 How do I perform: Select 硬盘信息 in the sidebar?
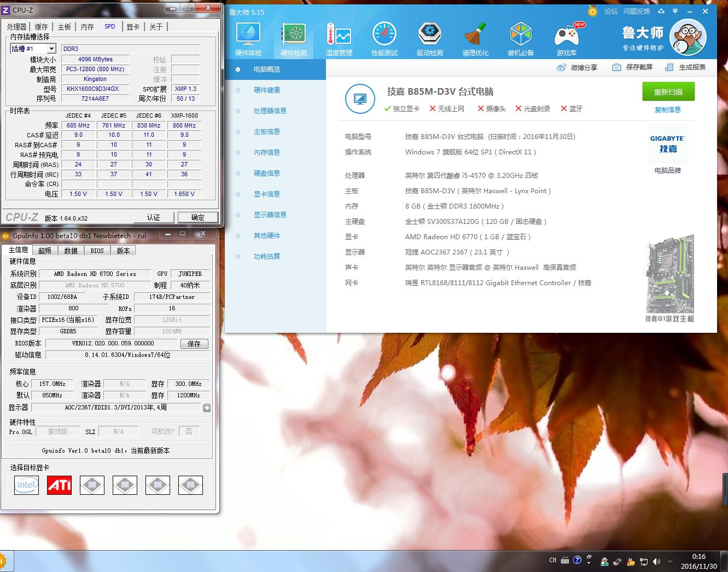[x=275, y=174]
